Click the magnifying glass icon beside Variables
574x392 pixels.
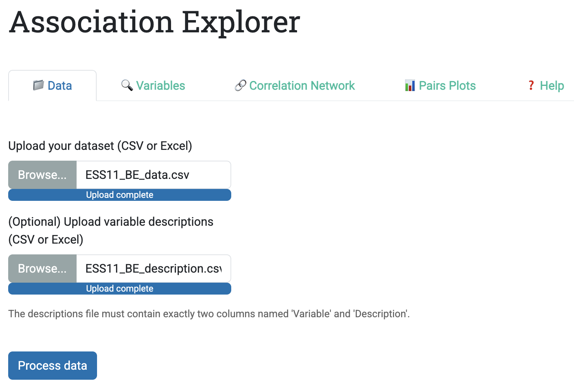[x=127, y=86]
